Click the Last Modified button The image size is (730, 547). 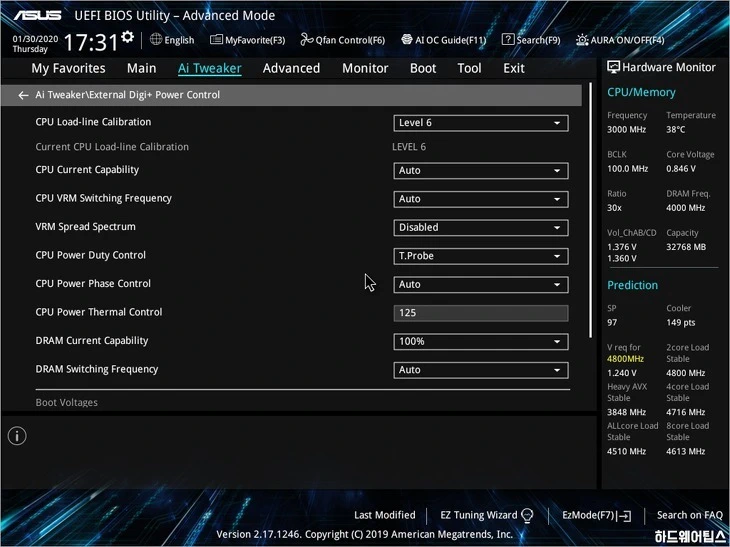[385, 515]
